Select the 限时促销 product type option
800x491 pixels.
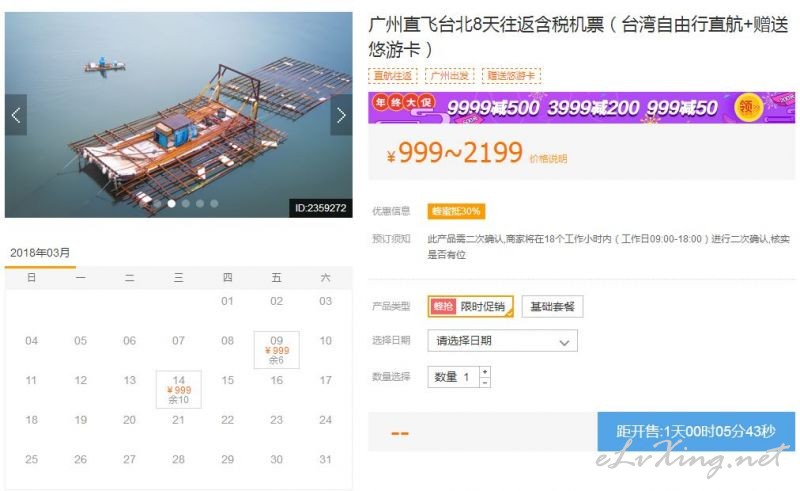tap(471, 306)
